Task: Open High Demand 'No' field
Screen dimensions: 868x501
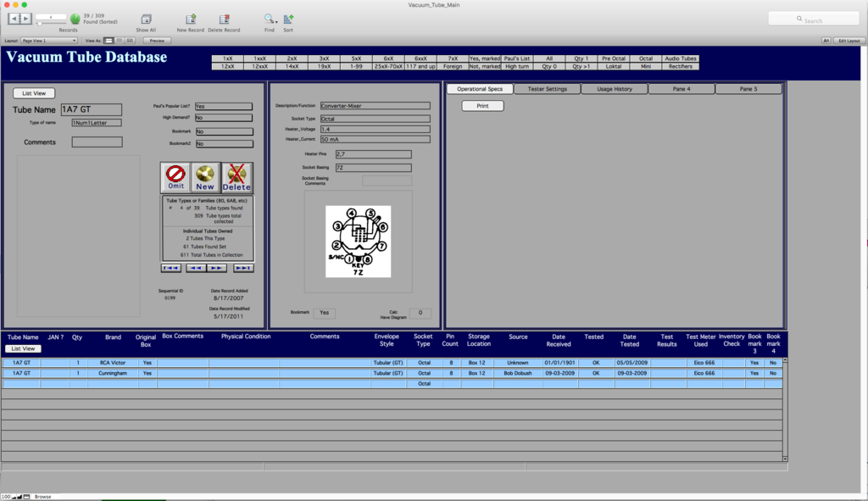Action: 224,118
